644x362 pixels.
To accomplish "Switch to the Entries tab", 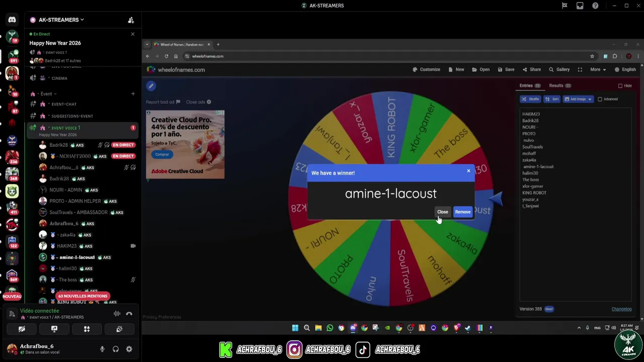I will click(530, 86).
